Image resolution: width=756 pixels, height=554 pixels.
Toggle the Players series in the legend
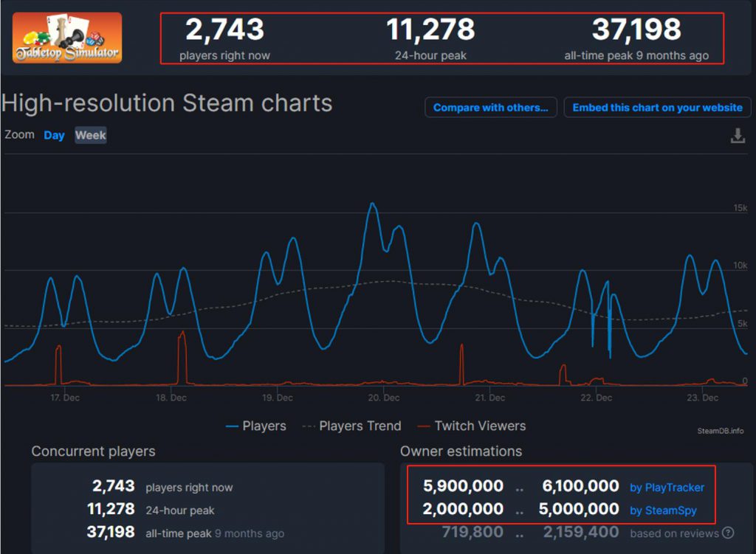256,426
